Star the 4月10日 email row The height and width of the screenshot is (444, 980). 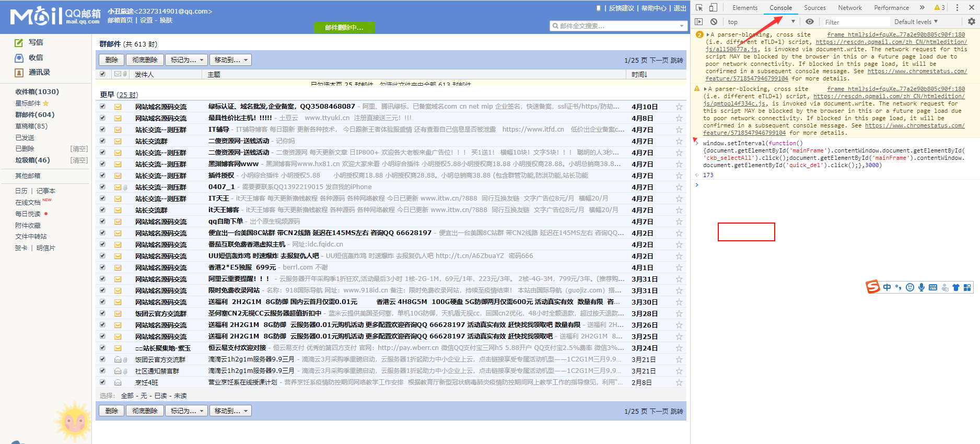pyautogui.click(x=679, y=107)
